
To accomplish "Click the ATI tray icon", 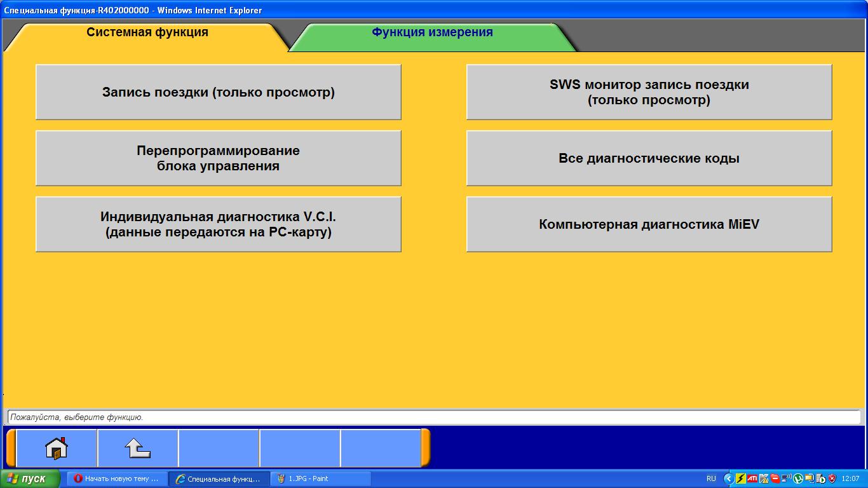I will (752, 478).
